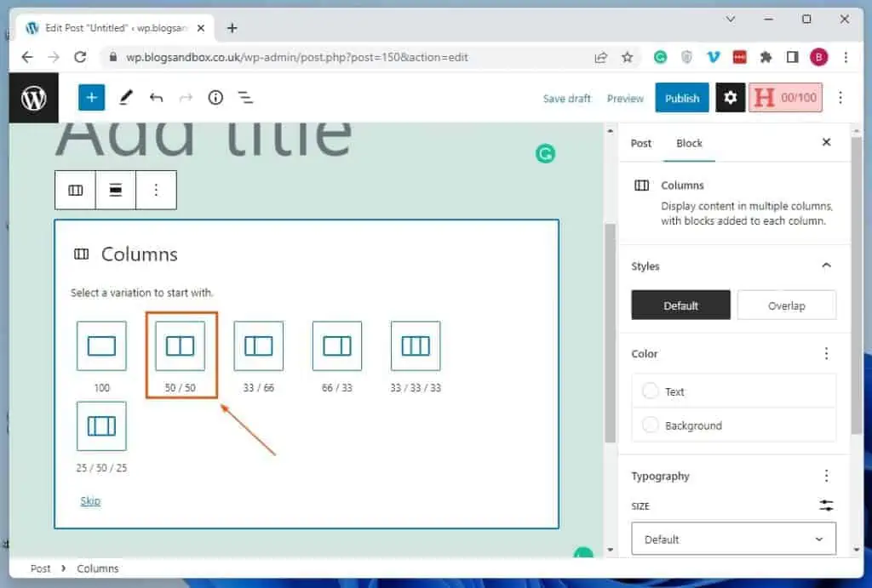Undo the last editor action
The image size is (872, 588).
point(157,97)
